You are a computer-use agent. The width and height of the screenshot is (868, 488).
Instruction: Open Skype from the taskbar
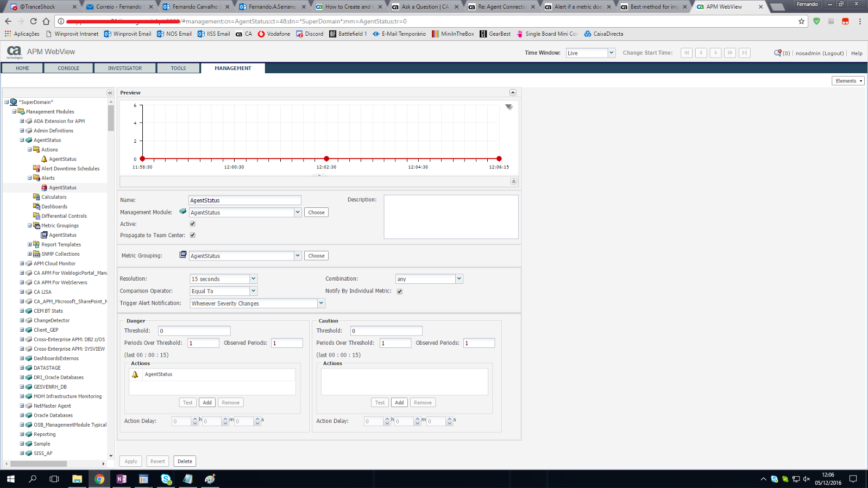coord(166,479)
